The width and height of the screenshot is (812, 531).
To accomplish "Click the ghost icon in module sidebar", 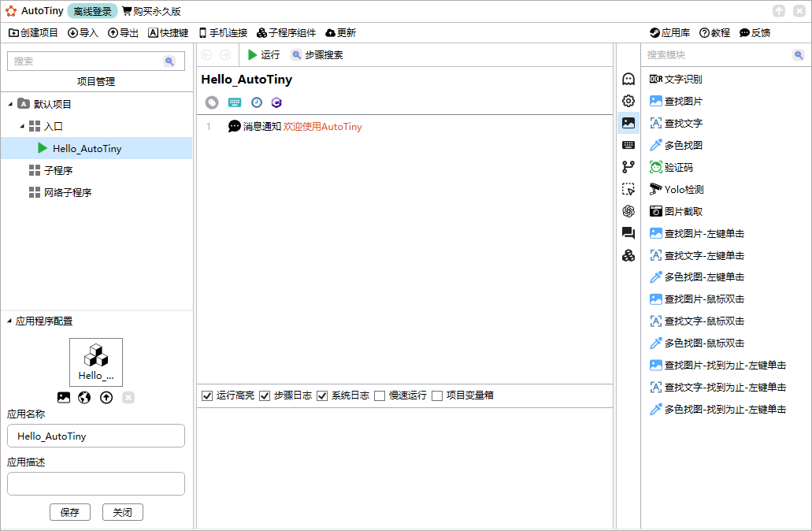I will point(628,79).
